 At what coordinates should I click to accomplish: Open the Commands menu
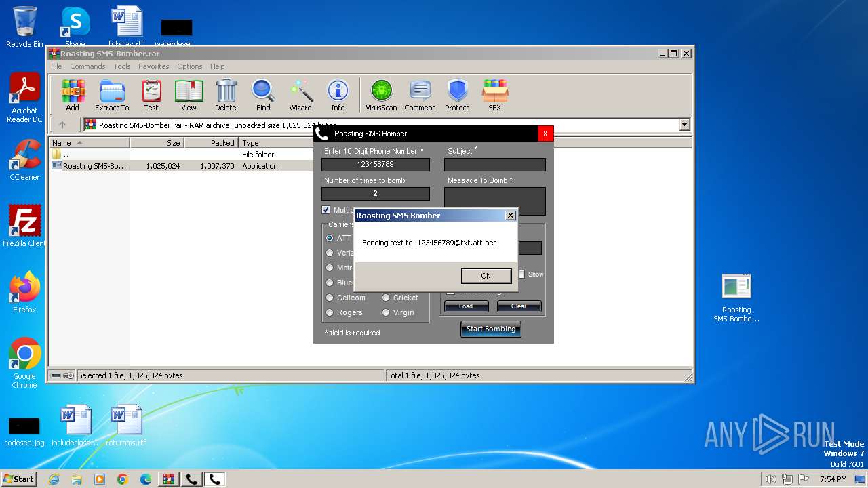click(87, 66)
